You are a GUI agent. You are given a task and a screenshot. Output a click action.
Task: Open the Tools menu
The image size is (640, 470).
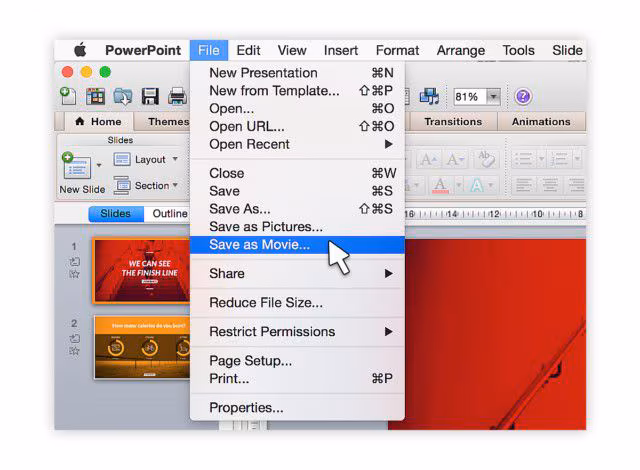coord(518,50)
